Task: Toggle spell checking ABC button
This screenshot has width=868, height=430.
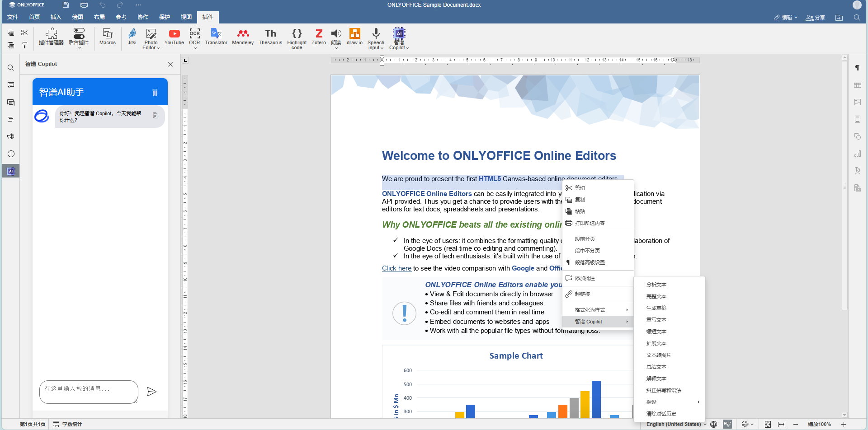Action: pyautogui.click(x=727, y=424)
